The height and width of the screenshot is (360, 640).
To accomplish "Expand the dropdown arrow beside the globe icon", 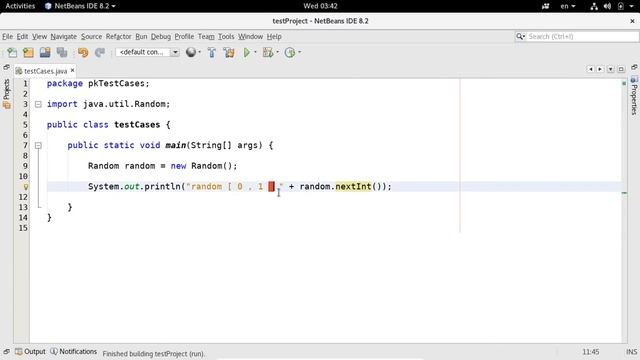I will pyautogui.click(x=200, y=52).
